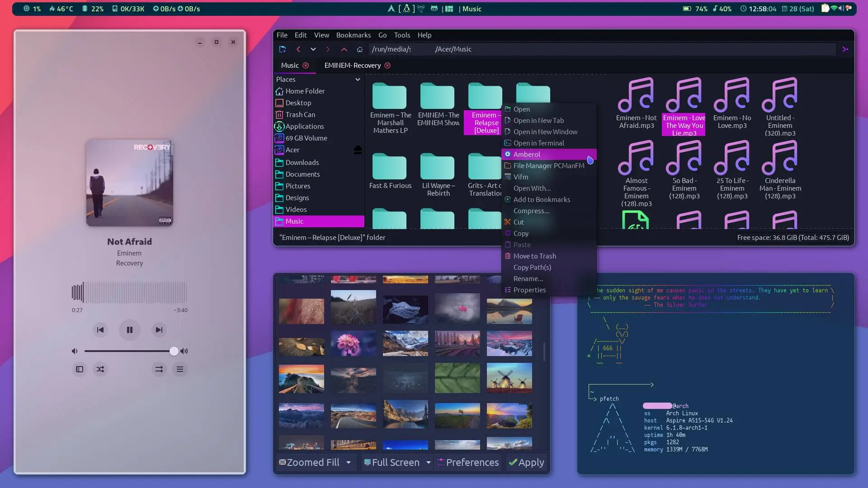Viewport: 868px width, 488px height.
Task: Click battery indicator in top bar
Action: [x=695, y=9]
